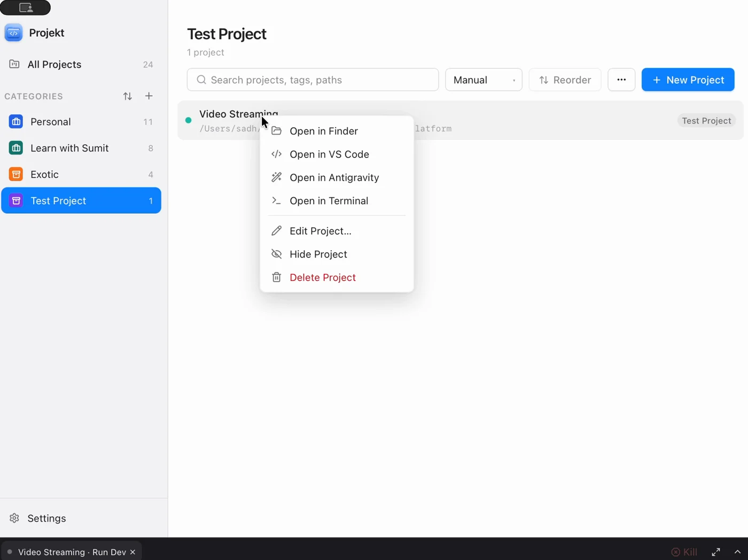Select the Learn with Sumit category
748x560 pixels.
coord(81,148)
